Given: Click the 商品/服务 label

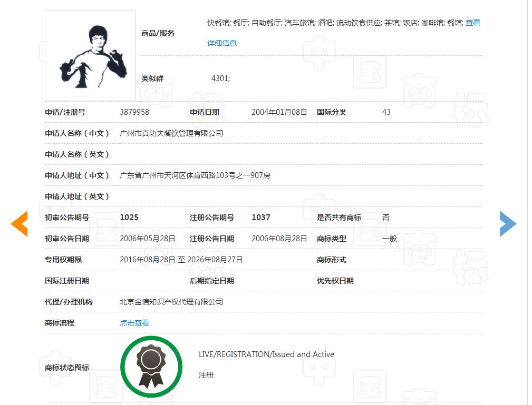Looking at the screenshot, I should (158, 33).
